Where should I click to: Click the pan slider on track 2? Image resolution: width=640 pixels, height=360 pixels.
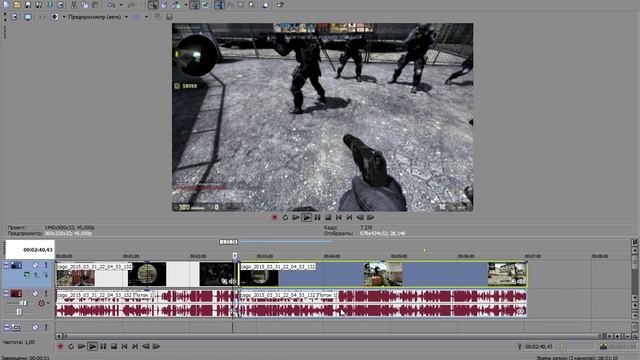coord(19,312)
